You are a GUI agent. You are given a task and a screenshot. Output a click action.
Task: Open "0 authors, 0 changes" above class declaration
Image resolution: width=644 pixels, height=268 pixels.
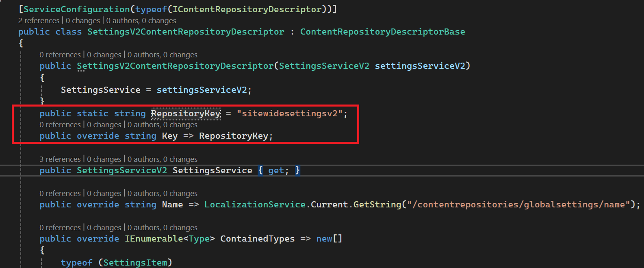point(141,21)
